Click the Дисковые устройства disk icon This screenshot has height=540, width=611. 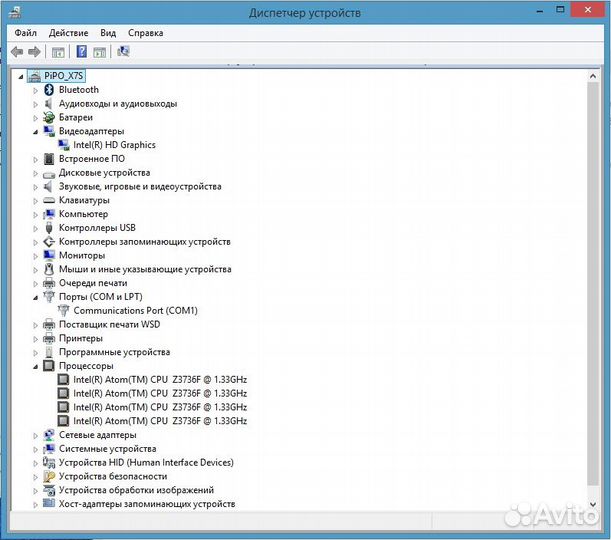coord(49,174)
